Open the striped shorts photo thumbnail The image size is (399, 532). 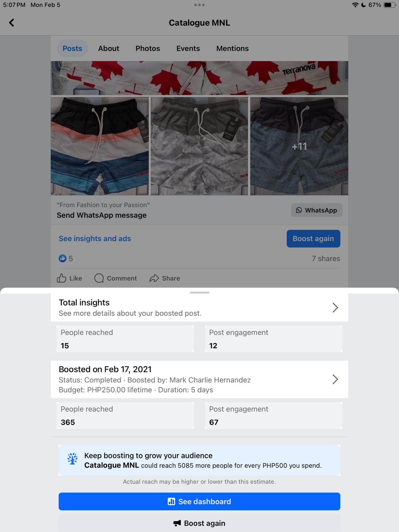click(100, 146)
